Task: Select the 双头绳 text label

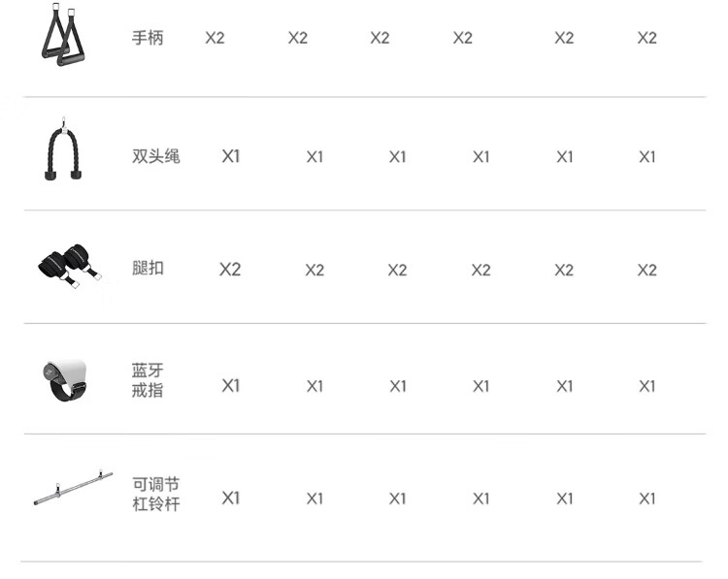Action: [156, 155]
